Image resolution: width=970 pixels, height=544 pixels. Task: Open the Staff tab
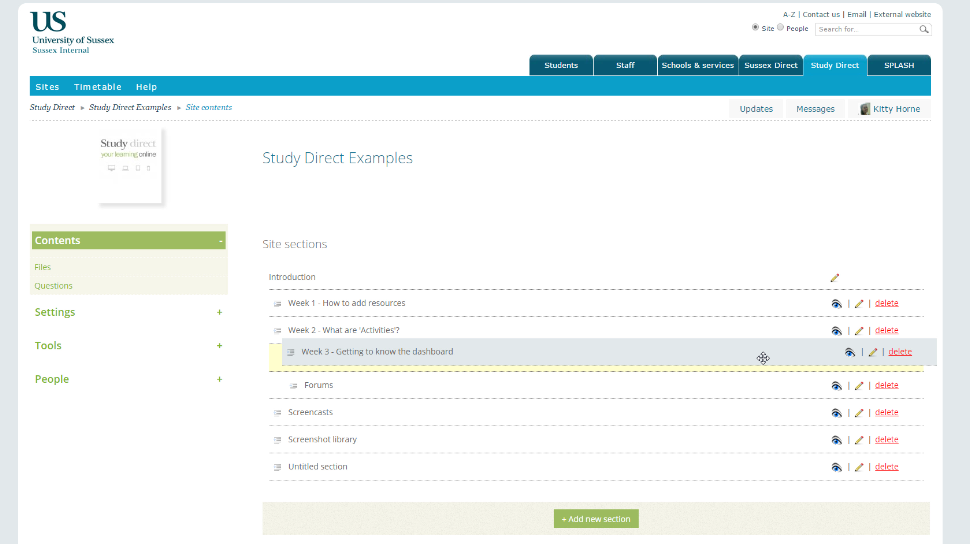click(625, 65)
